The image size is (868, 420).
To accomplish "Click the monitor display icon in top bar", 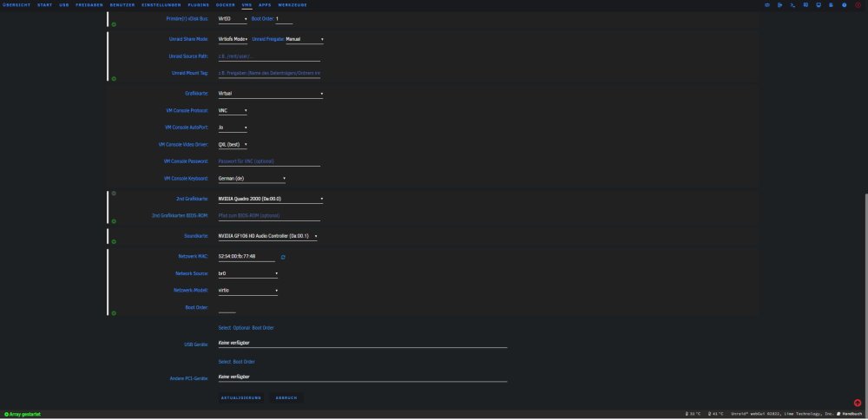I will tap(819, 5).
